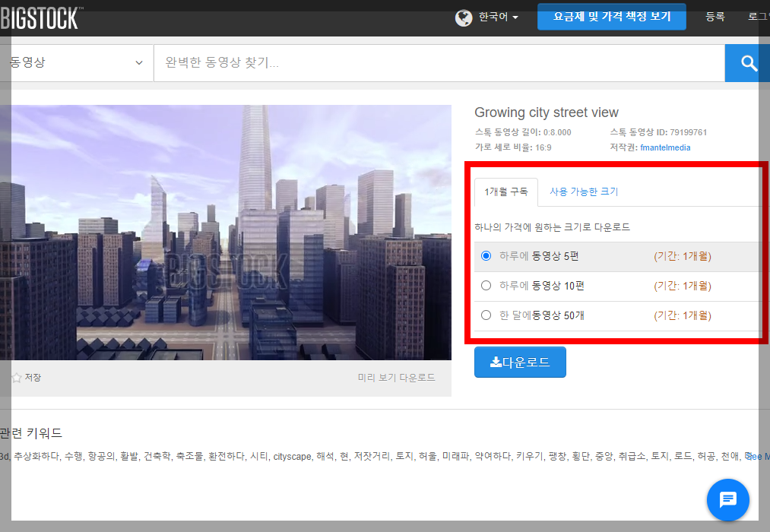Select the '1개월 구독' tab
770x532 pixels.
click(x=505, y=192)
